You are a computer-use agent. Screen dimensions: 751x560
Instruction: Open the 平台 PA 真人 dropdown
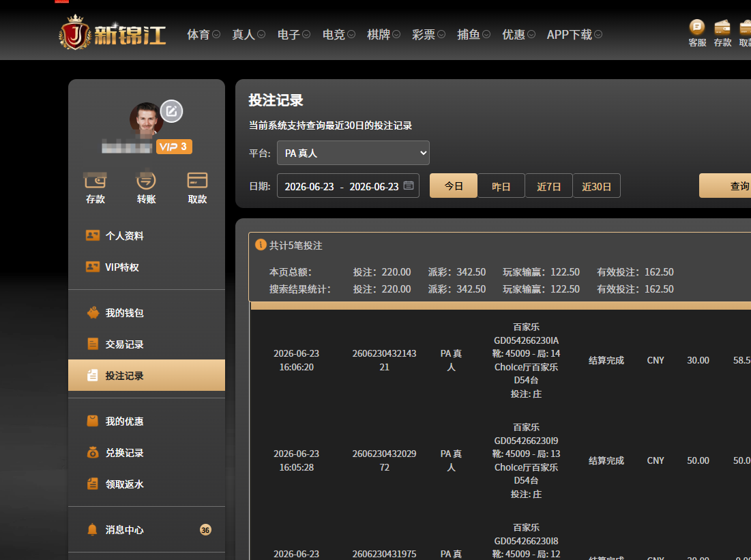click(x=353, y=153)
